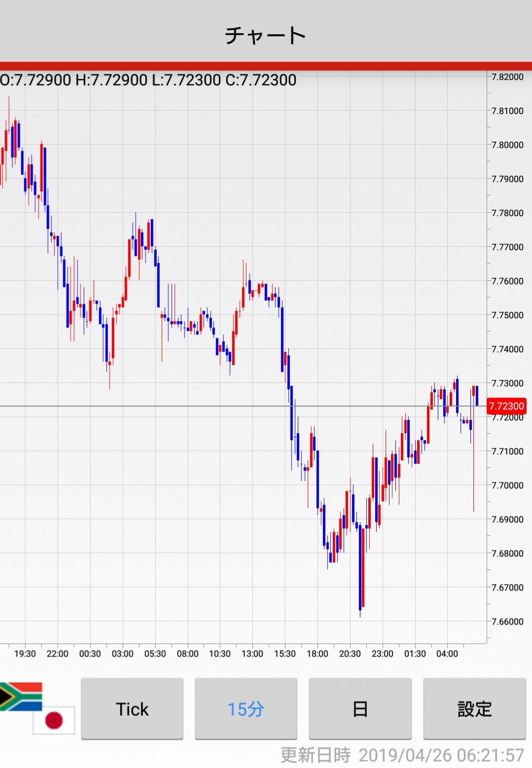Tap the red bar beneath the title
This screenshot has width=532, height=768.
(266, 66)
